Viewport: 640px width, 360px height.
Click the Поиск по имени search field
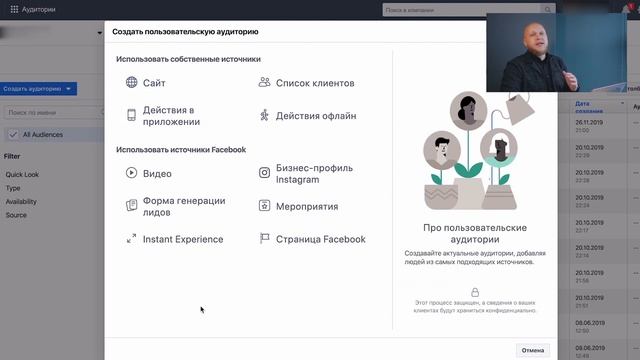(53, 112)
